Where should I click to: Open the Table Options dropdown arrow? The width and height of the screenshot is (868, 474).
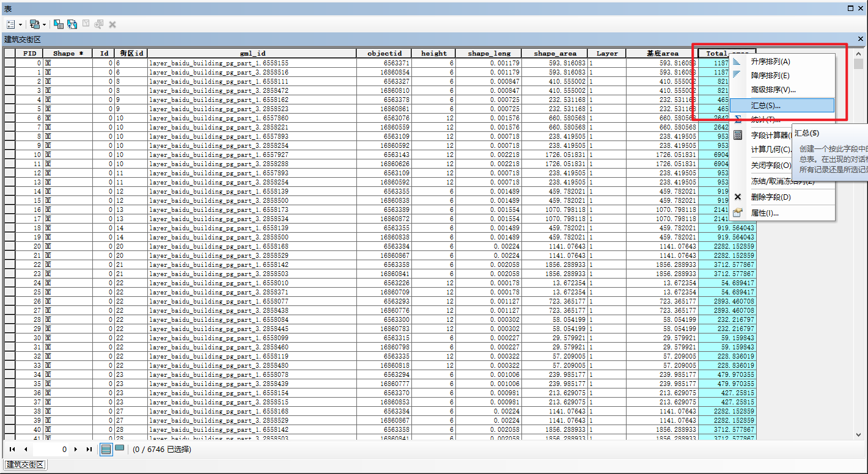click(x=20, y=24)
